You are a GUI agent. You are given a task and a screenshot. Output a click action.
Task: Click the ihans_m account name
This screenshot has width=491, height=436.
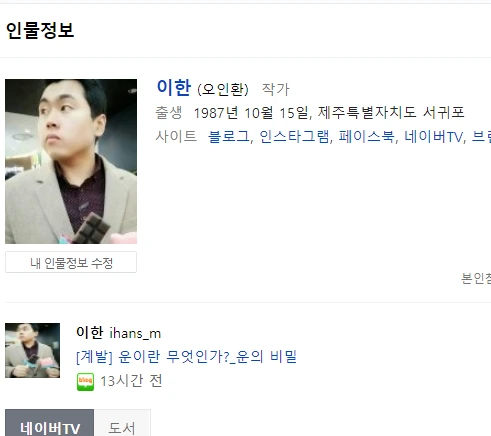pos(135,333)
